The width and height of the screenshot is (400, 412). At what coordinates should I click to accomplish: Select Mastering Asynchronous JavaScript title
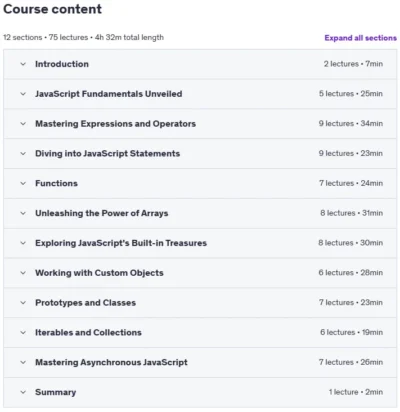(111, 362)
